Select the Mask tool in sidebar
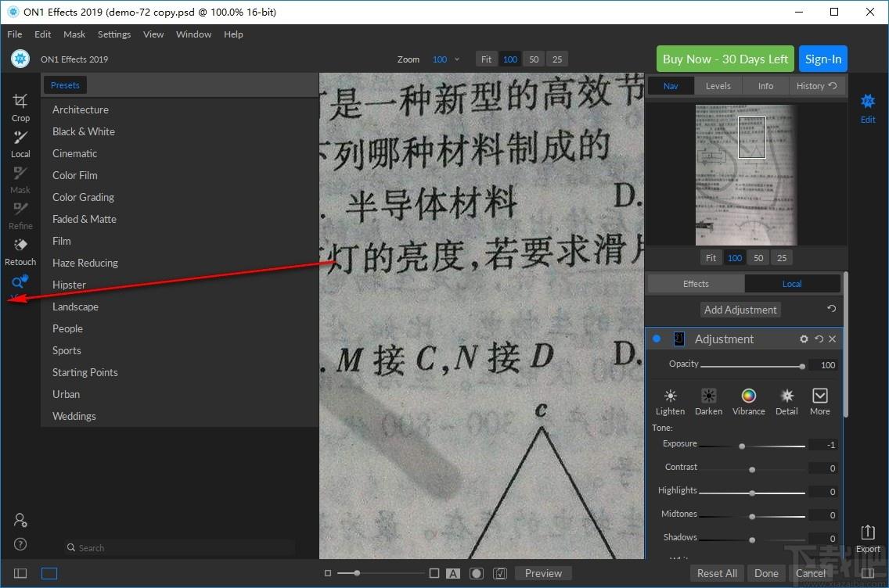Viewport: 889px width, 588px height. tap(20, 180)
